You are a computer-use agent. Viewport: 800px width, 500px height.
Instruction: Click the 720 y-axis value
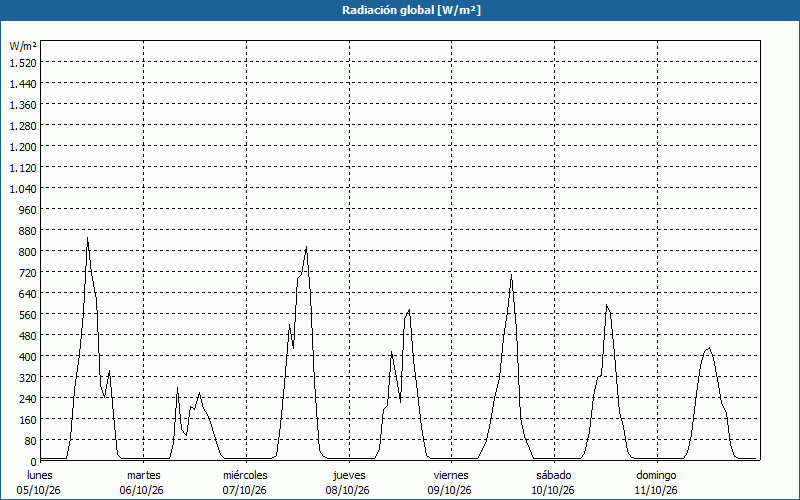(28, 273)
